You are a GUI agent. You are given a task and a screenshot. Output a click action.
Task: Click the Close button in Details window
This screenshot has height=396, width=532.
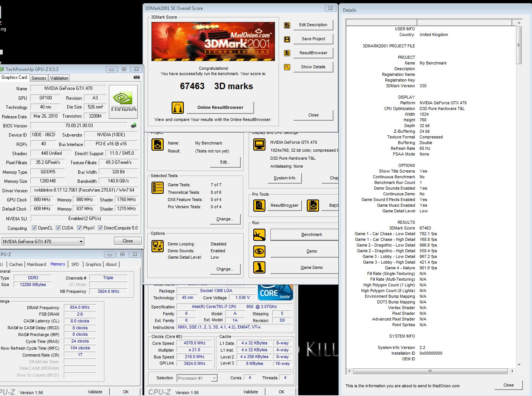[508, 385]
